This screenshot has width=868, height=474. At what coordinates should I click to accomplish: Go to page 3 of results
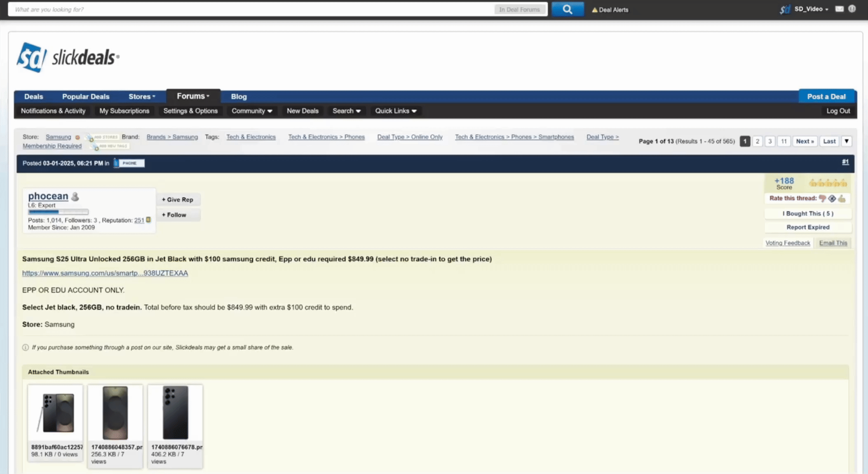click(x=769, y=141)
